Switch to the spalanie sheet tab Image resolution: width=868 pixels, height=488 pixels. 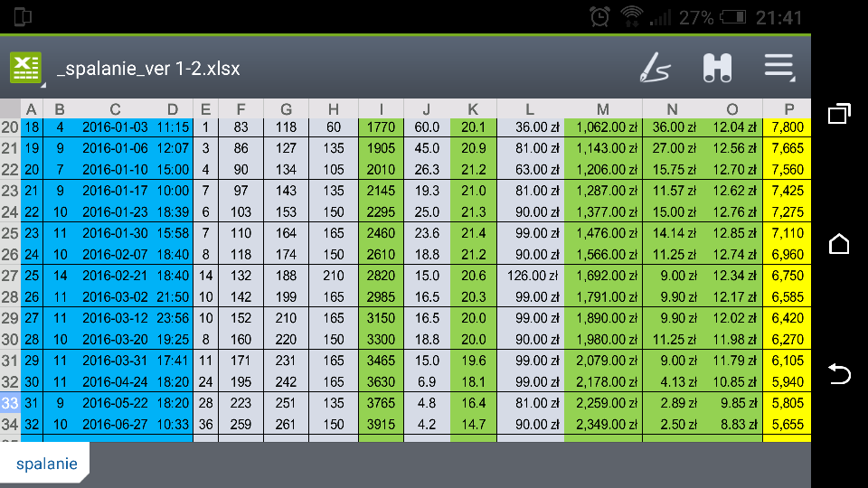click(46, 464)
